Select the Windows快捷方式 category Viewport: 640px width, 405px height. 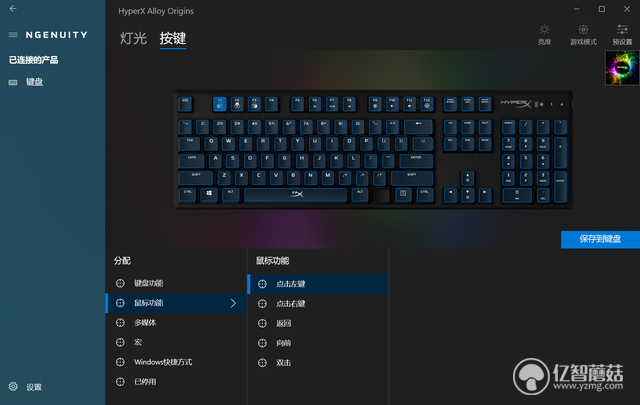(176, 362)
